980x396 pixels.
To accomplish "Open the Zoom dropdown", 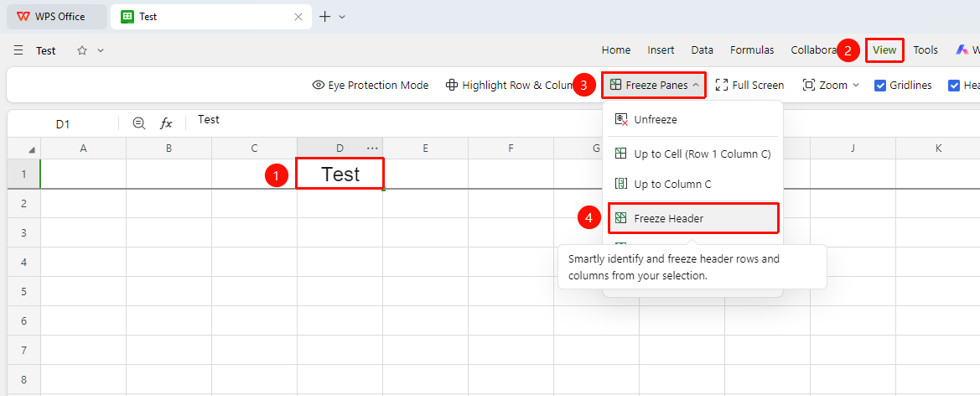I will [831, 85].
